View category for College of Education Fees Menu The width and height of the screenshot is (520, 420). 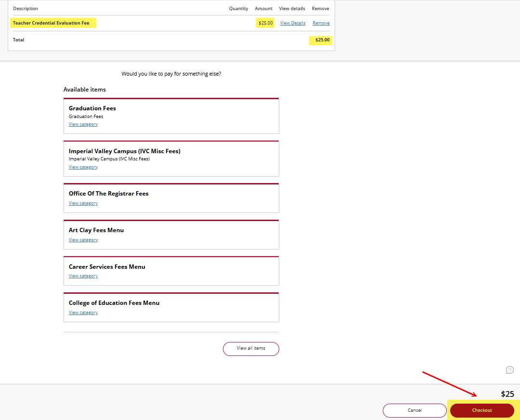coord(83,313)
